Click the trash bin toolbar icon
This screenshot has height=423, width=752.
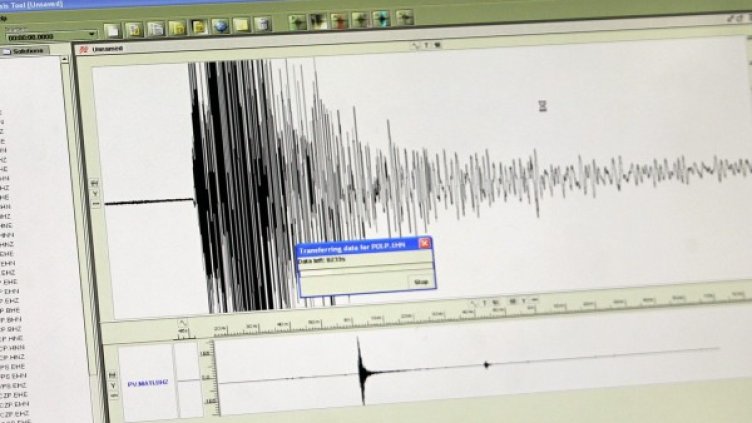262,24
